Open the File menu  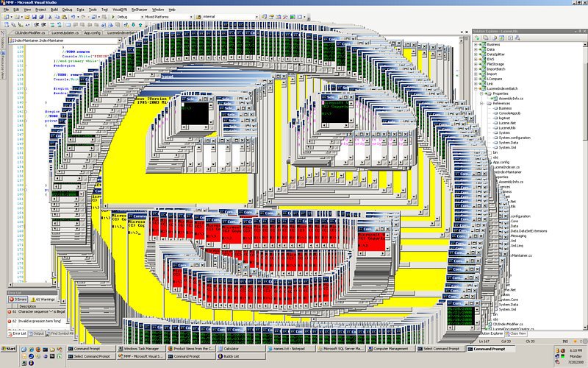6,10
